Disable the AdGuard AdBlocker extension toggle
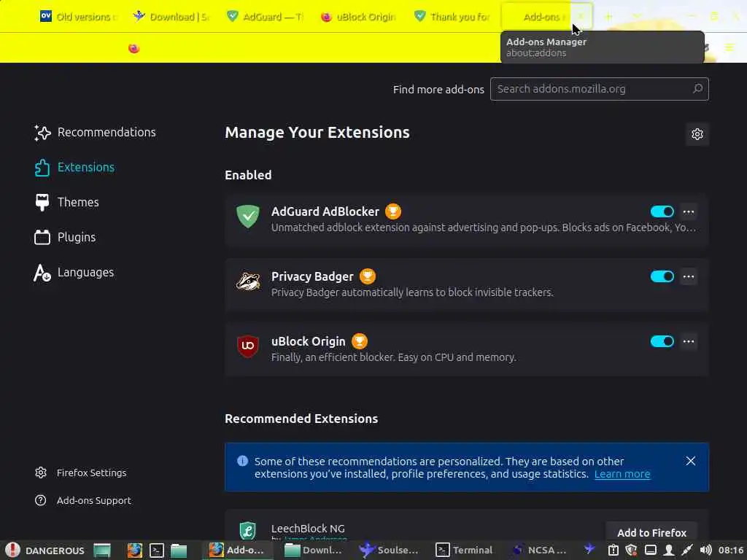 tap(662, 211)
